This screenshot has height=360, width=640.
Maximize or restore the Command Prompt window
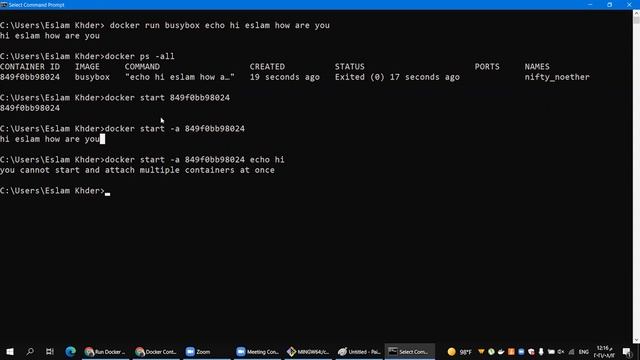coord(609,5)
